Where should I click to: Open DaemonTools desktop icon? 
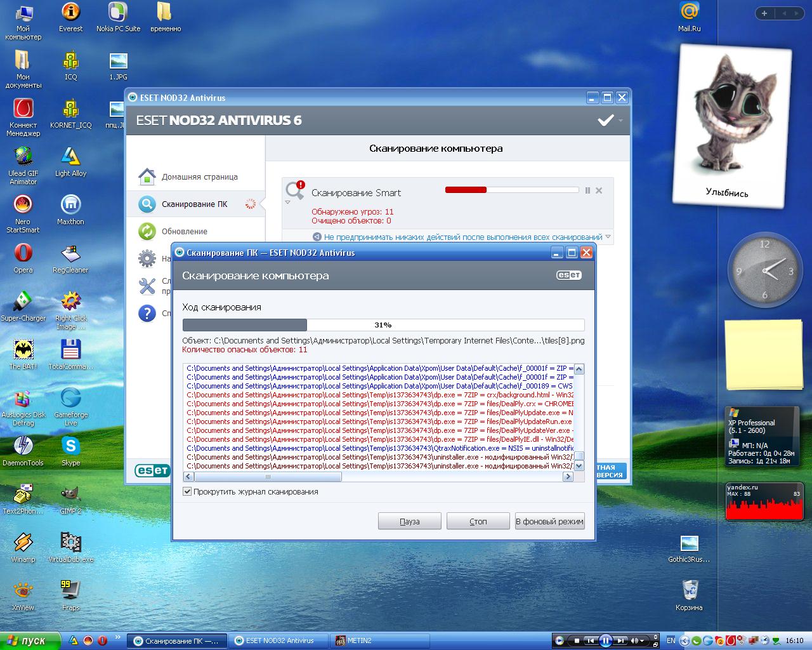click(23, 451)
